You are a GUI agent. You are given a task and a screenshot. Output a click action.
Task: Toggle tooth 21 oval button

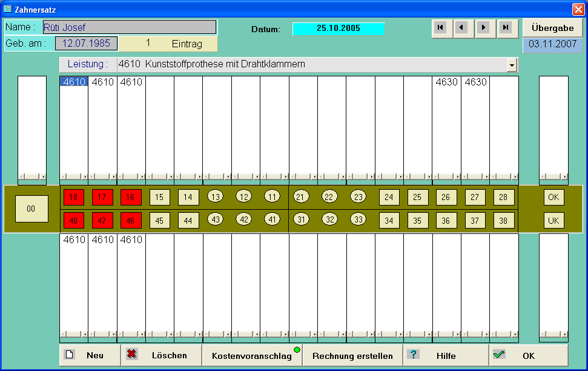click(301, 196)
